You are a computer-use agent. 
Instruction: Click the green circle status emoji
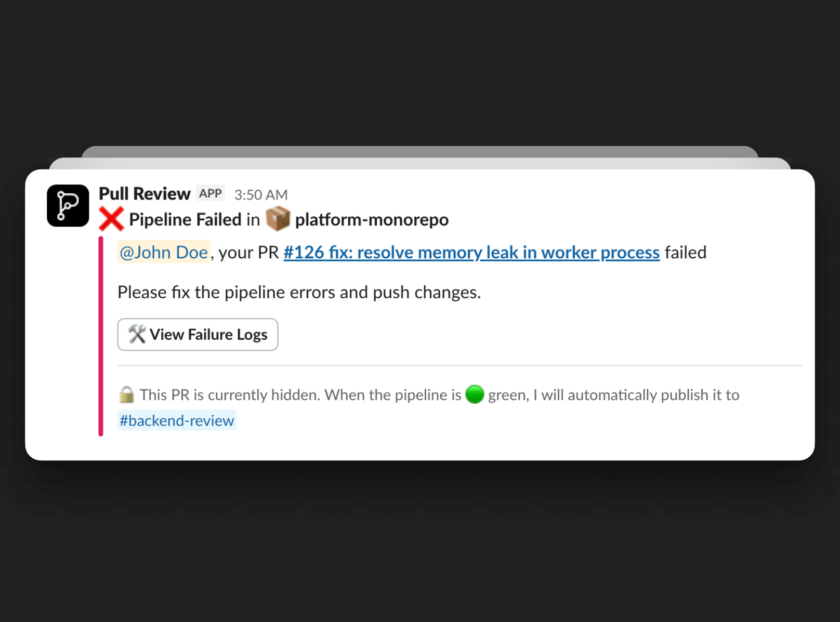(475, 394)
